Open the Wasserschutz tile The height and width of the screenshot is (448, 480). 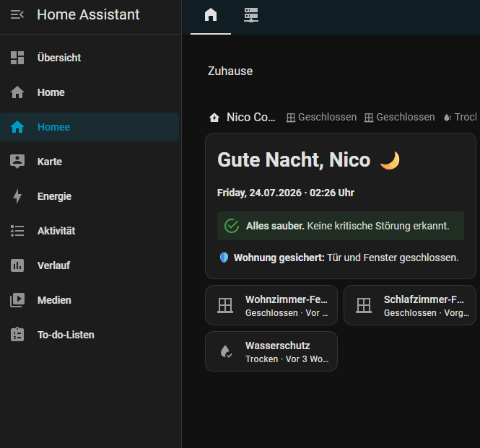click(271, 351)
